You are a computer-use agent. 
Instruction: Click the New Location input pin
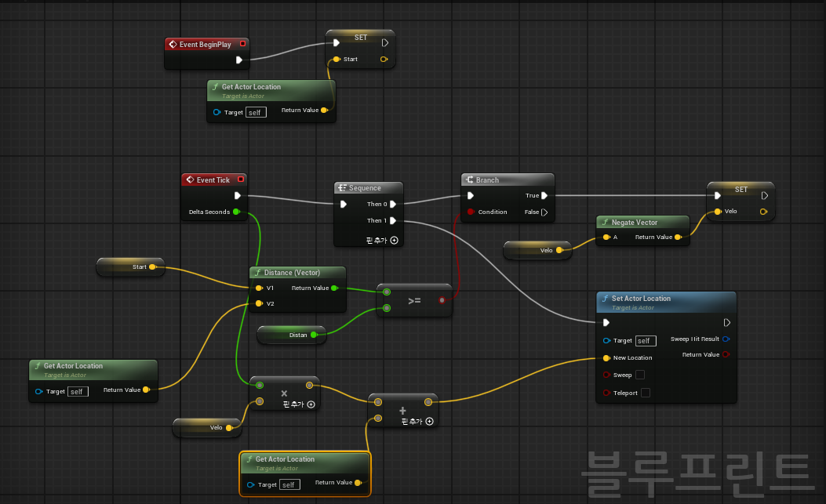[606, 358]
